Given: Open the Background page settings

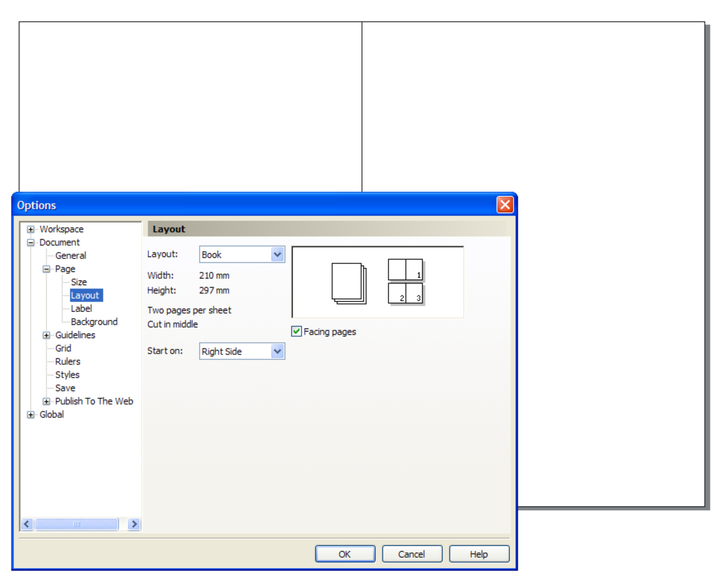Looking at the screenshot, I should pos(94,322).
